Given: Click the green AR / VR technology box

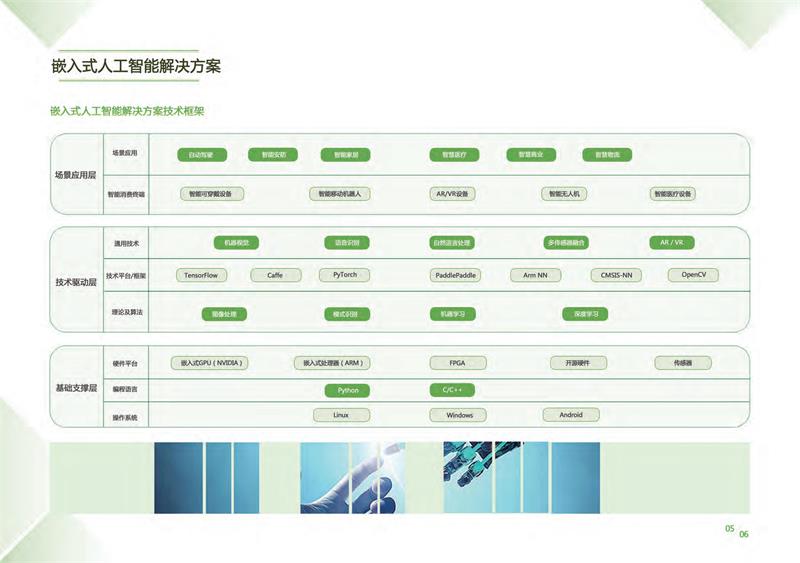Looking at the screenshot, I should tap(672, 242).
